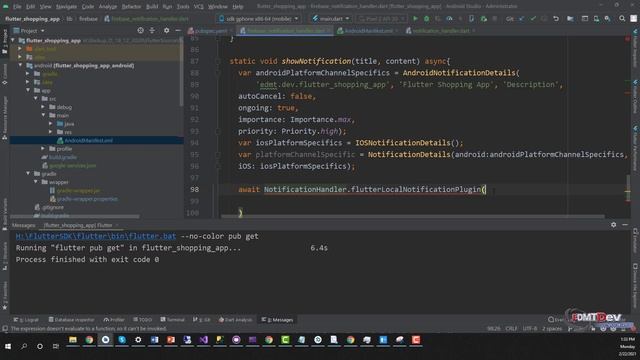This screenshot has height=360, width=640.
Task: Select google-services.json in the project tree
Action: pyautogui.click(x=73, y=165)
